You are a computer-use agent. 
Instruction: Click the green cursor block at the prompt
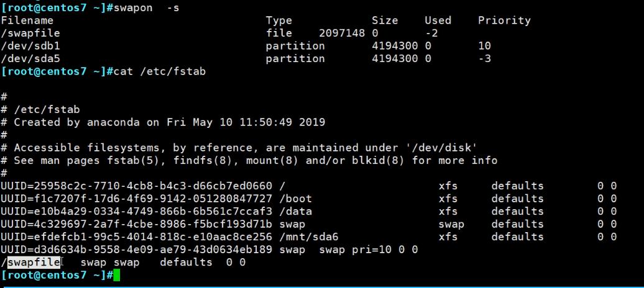[117, 275]
